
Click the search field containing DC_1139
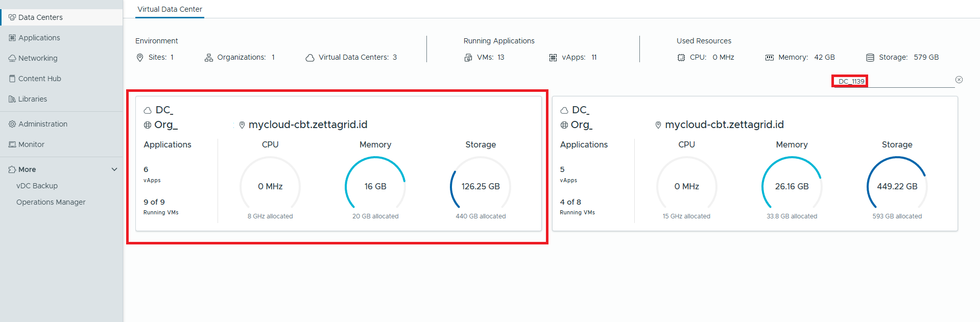pos(894,81)
